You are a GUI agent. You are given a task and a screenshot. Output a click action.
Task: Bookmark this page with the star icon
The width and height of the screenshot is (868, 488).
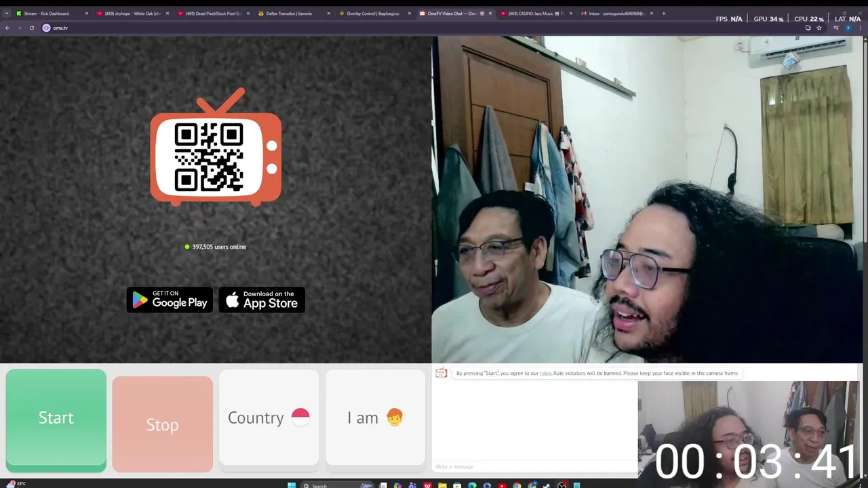click(819, 28)
